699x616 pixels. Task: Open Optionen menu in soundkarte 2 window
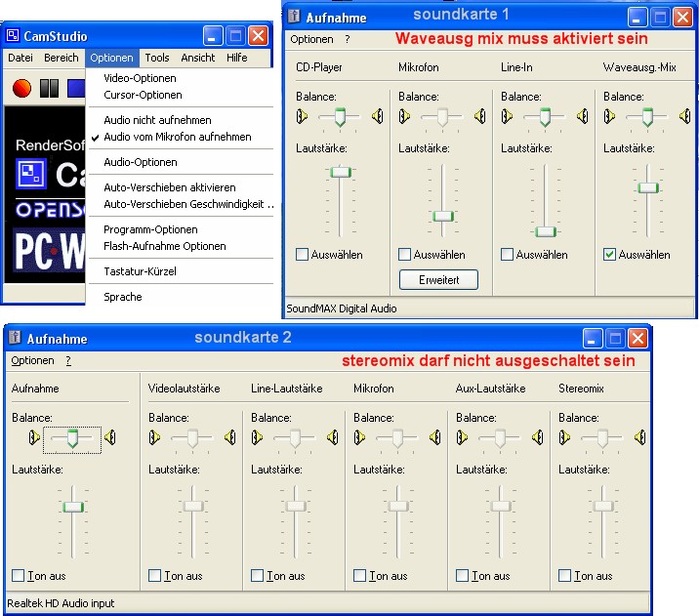(32, 360)
